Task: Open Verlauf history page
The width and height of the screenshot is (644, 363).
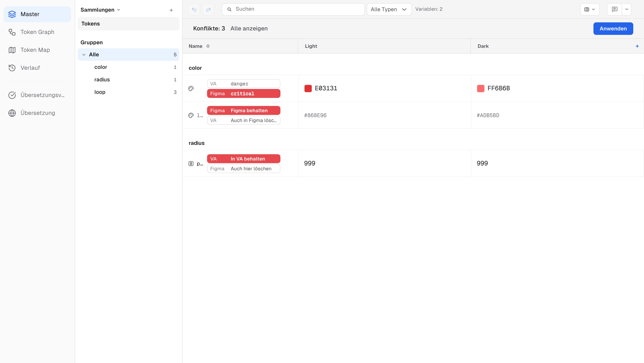Action: [x=37, y=68]
